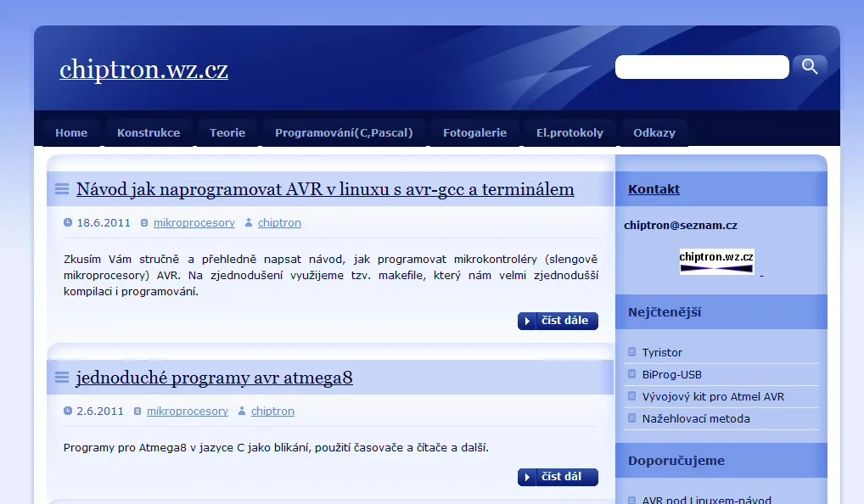Click the magnifier search icon
864x504 pixels.
[809, 65]
